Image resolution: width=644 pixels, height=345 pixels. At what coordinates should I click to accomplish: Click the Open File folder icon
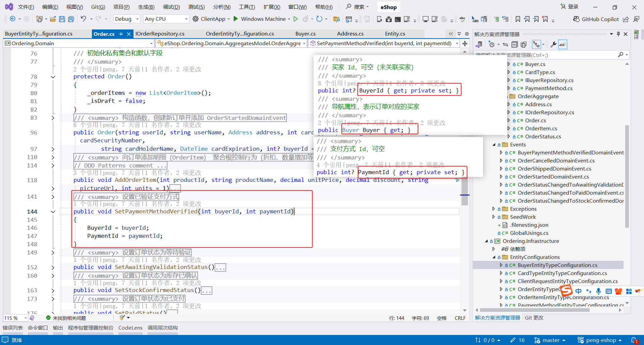pos(53,19)
